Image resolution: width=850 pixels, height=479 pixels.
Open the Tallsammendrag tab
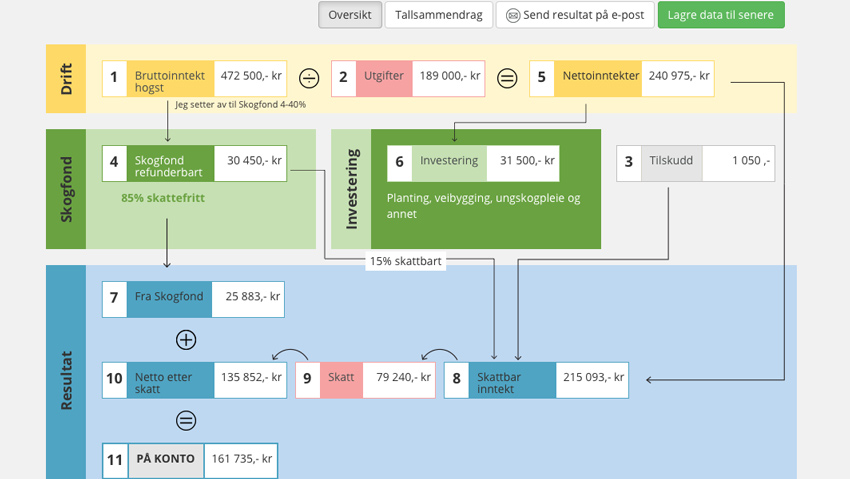click(438, 16)
